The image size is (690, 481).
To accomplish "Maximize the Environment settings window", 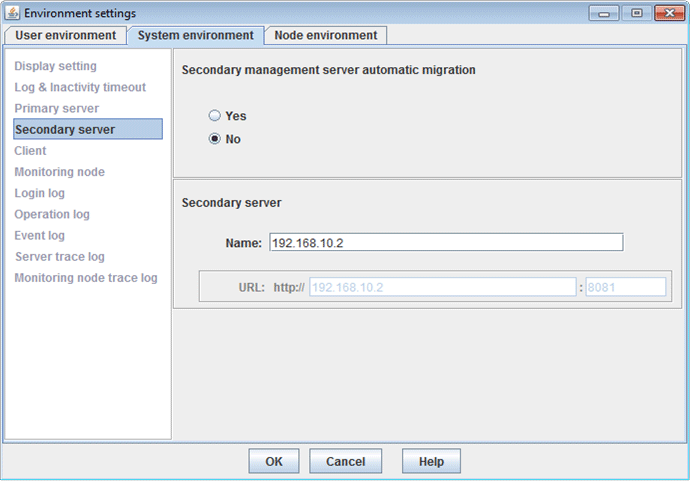I will point(636,13).
